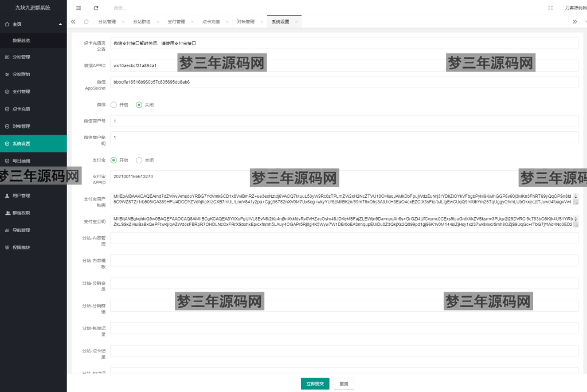Click the 分站-点卡记录 input field
Screen dimensions: 587x392
pyautogui.click(x=345, y=351)
